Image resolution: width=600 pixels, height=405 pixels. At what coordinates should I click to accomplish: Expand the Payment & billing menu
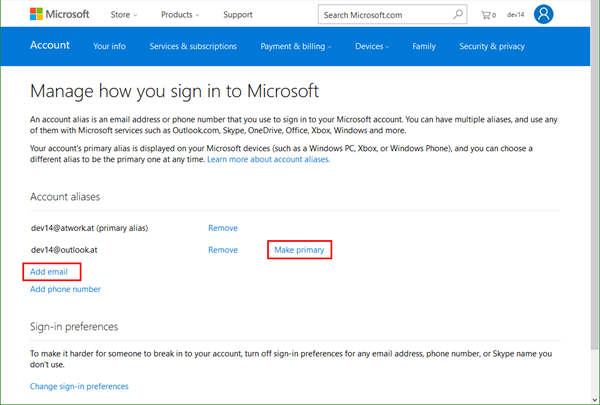(296, 46)
